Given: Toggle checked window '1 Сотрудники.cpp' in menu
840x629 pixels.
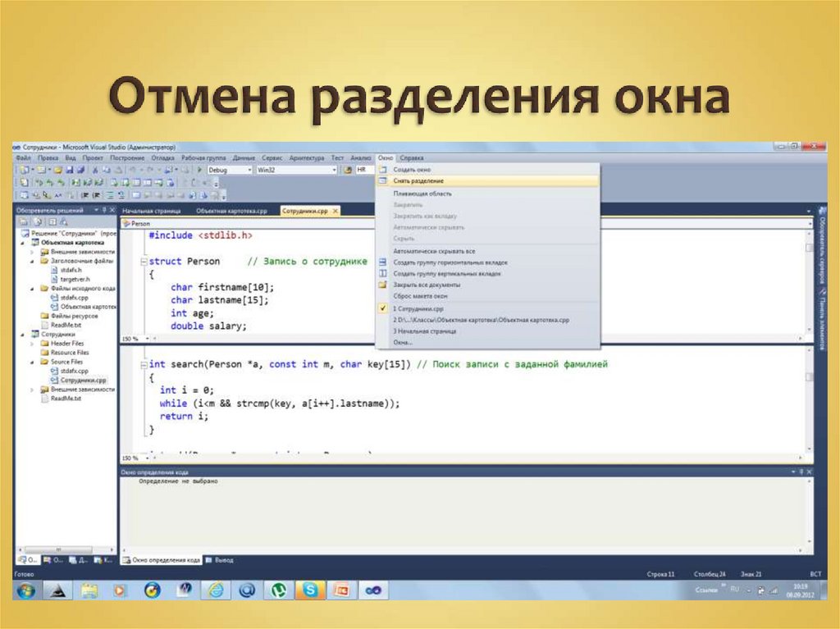Looking at the screenshot, I should coord(487,308).
